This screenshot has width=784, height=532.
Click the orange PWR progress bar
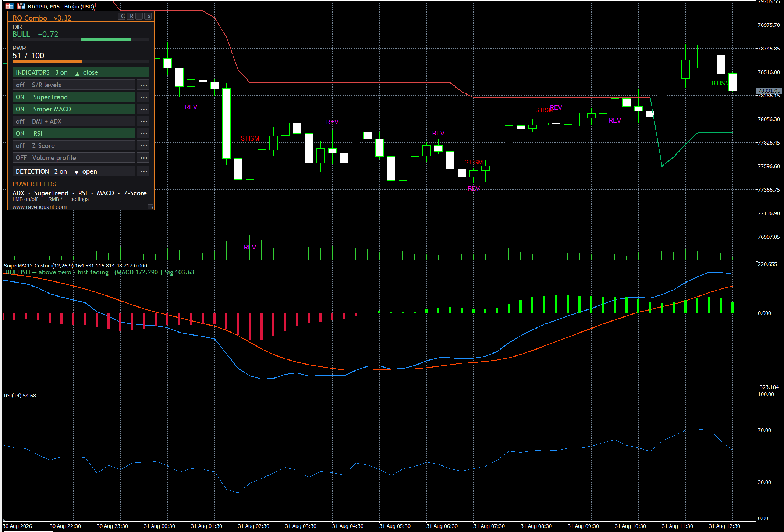coord(47,61)
